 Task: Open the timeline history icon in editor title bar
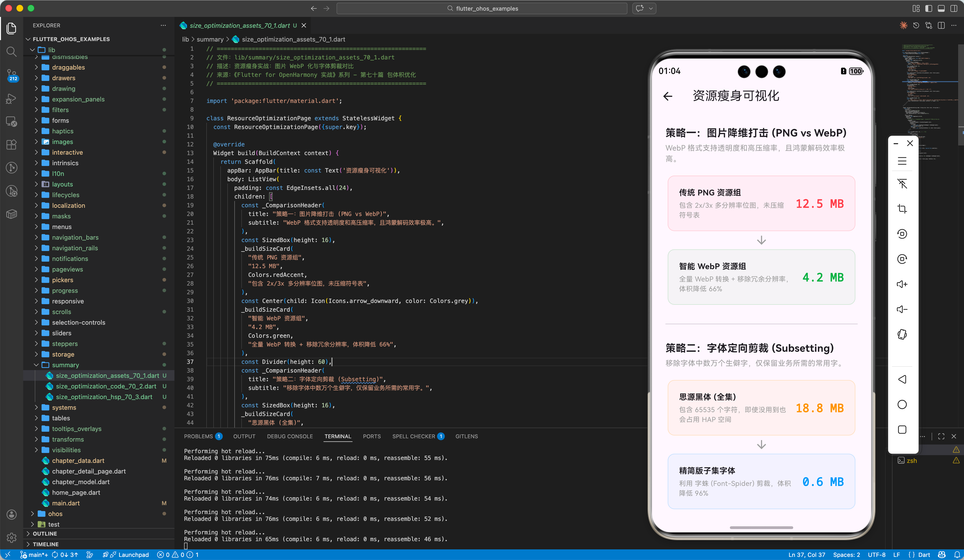tap(916, 25)
